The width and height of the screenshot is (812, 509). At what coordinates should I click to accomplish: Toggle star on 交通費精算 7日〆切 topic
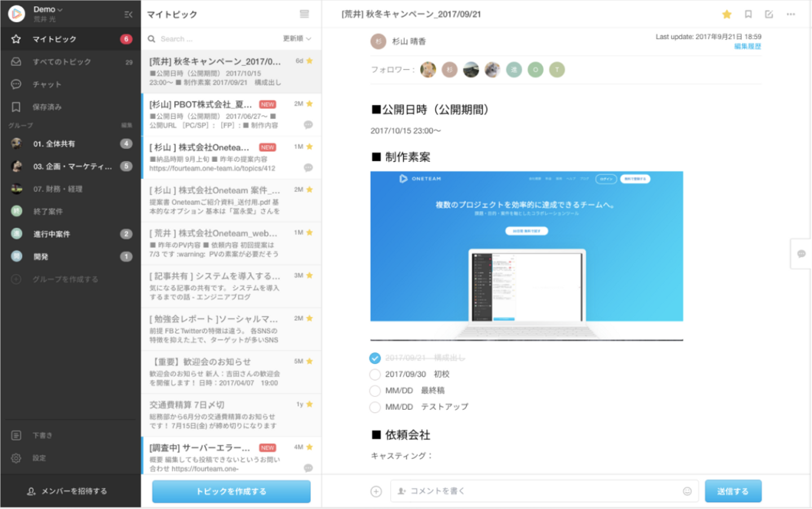coord(310,404)
